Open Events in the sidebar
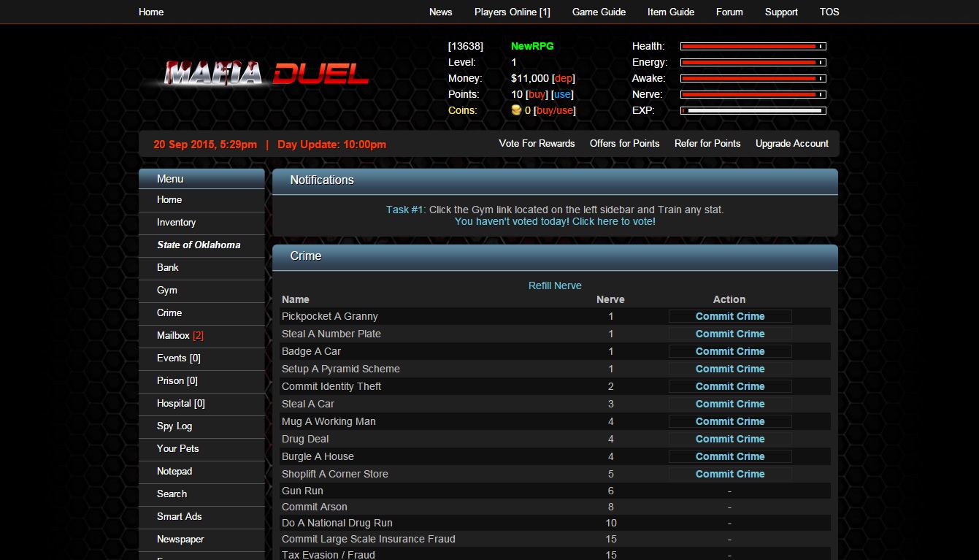Image resolution: width=979 pixels, height=560 pixels. tap(201, 358)
